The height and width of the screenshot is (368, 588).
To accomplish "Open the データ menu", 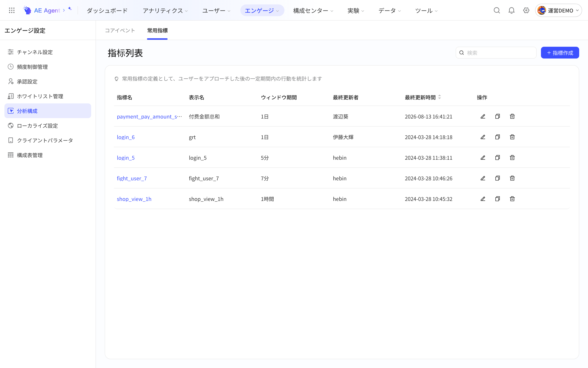I will pyautogui.click(x=390, y=10).
